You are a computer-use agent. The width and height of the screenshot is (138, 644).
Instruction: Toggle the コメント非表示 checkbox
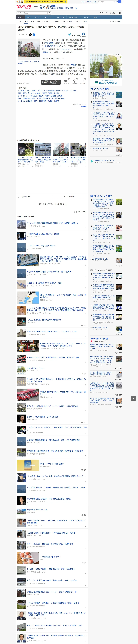75,212
